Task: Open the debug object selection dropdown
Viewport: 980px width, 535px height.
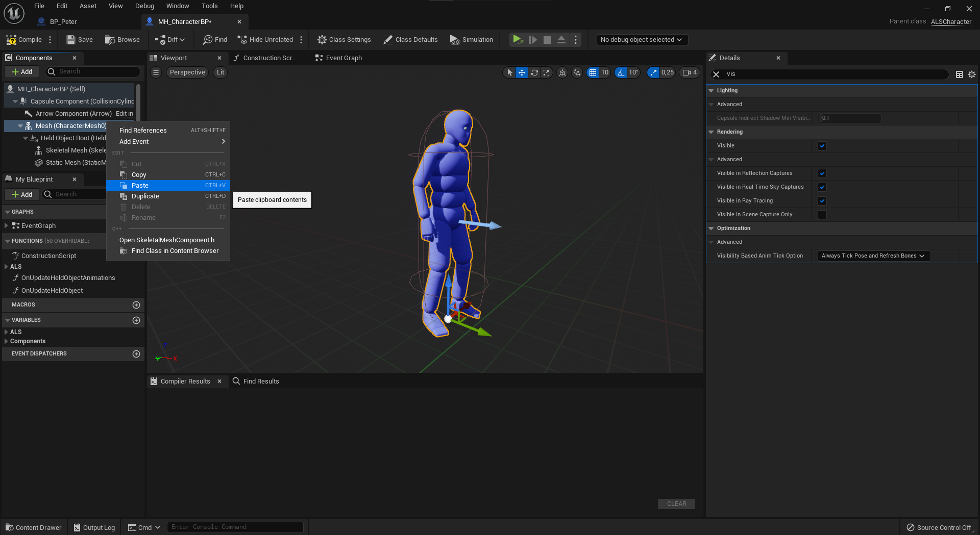Action: coord(642,40)
